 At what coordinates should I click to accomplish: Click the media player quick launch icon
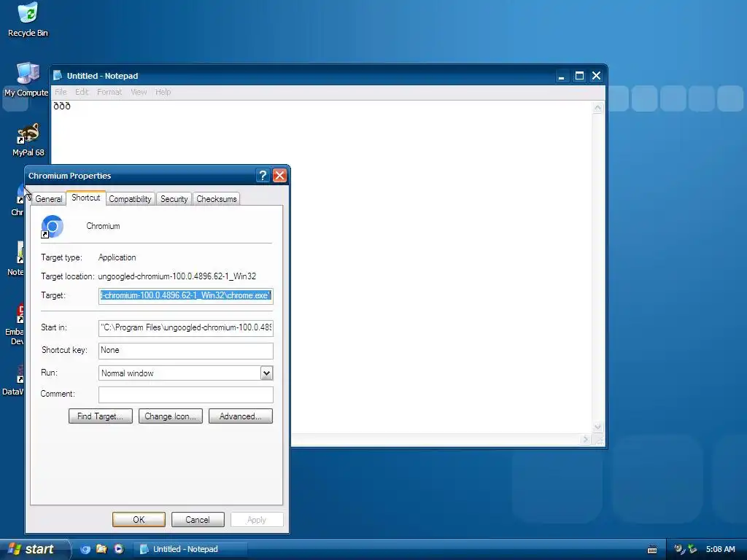coord(119,549)
